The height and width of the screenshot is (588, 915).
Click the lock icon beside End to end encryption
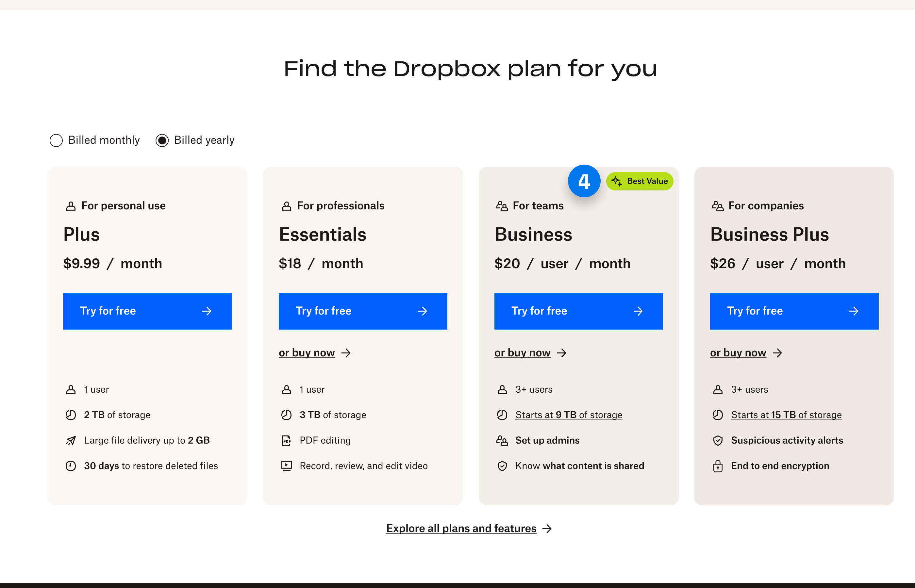click(718, 466)
